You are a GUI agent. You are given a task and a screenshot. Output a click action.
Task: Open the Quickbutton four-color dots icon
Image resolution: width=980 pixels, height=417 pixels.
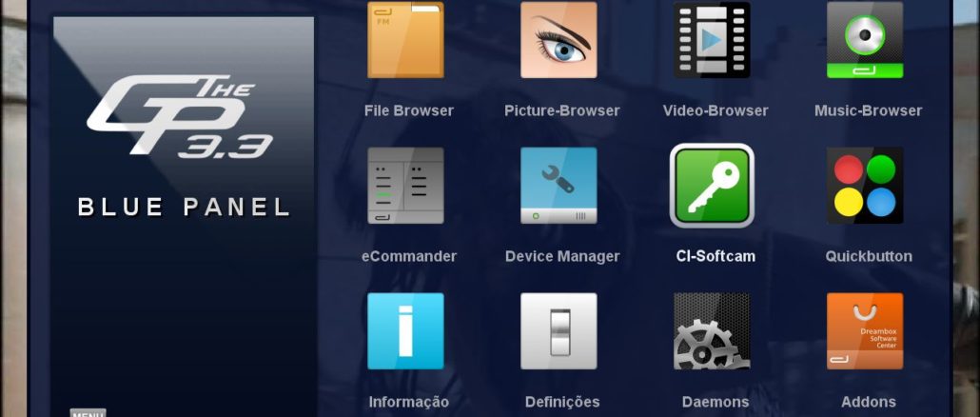click(865, 186)
